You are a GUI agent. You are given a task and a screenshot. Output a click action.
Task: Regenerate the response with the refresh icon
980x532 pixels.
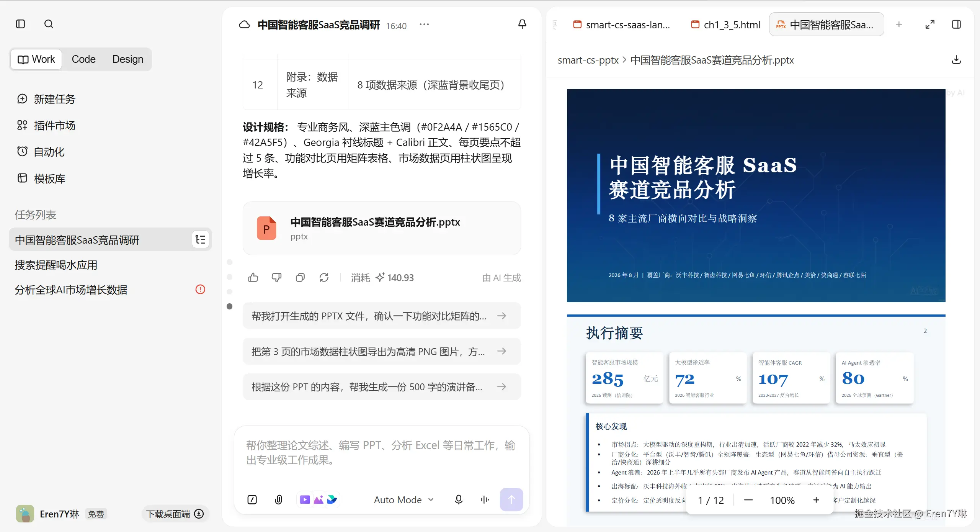[x=324, y=278]
